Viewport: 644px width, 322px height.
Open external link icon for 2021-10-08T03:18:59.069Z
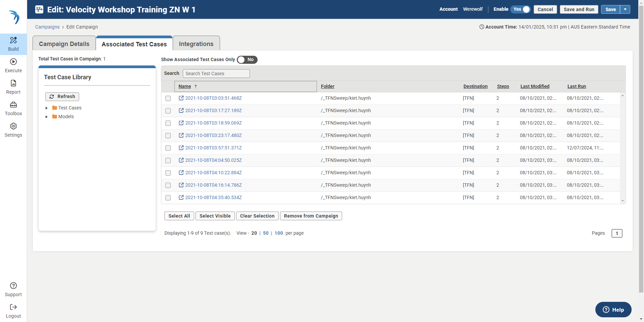181,123
